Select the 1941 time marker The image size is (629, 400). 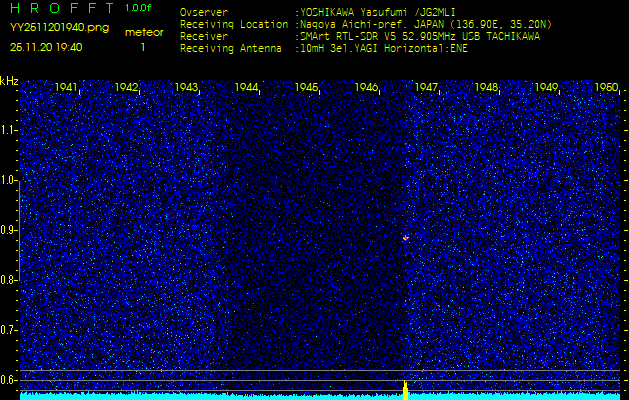(x=67, y=88)
